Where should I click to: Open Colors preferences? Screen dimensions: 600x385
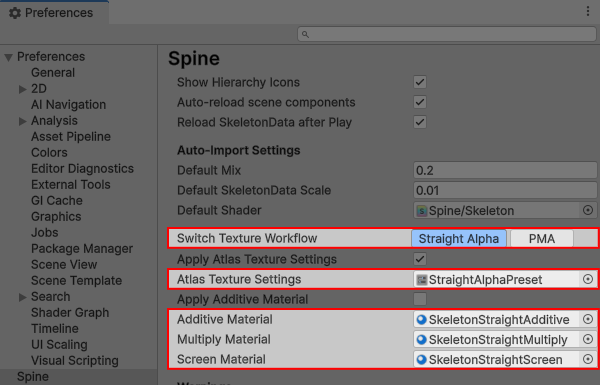pos(49,152)
